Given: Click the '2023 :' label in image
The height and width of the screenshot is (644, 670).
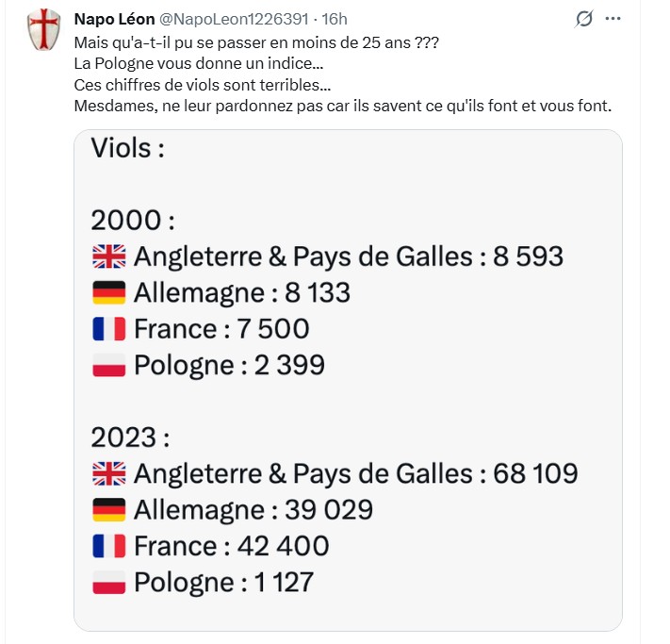Looking at the screenshot, I should tap(130, 438).
